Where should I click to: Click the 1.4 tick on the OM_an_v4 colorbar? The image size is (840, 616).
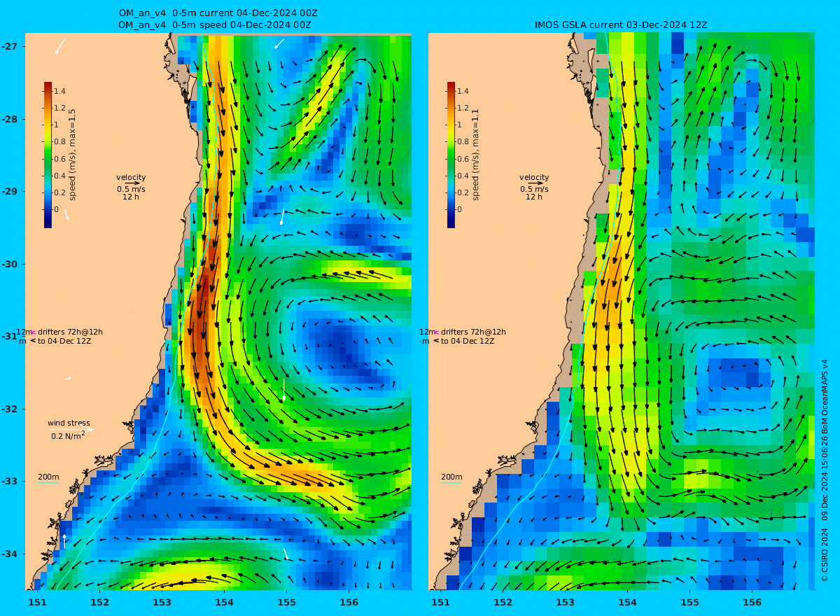click(x=59, y=91)
